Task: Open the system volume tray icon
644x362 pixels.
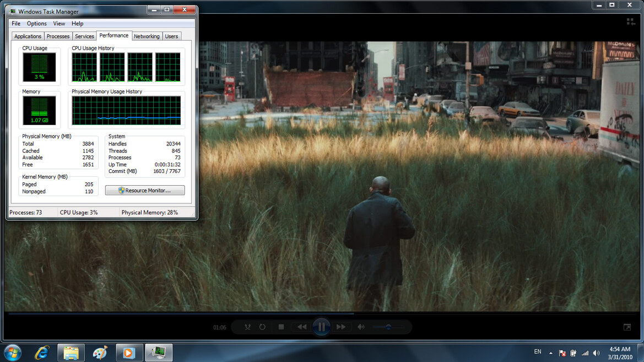Action: 597,353
